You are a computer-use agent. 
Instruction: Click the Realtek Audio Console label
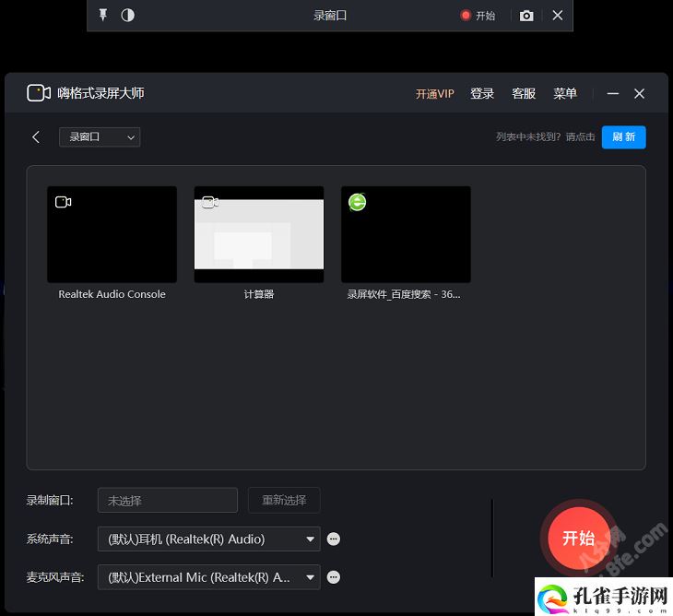tap(112, 294)
